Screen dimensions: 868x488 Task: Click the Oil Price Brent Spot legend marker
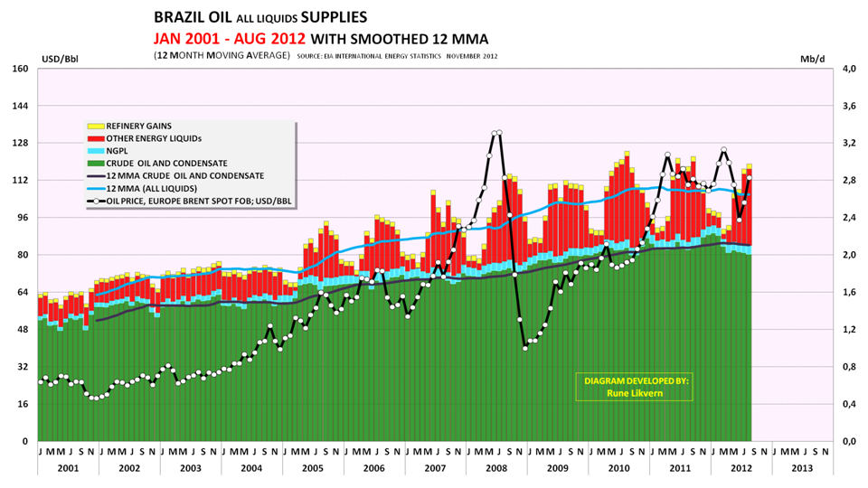pos(96,201)
